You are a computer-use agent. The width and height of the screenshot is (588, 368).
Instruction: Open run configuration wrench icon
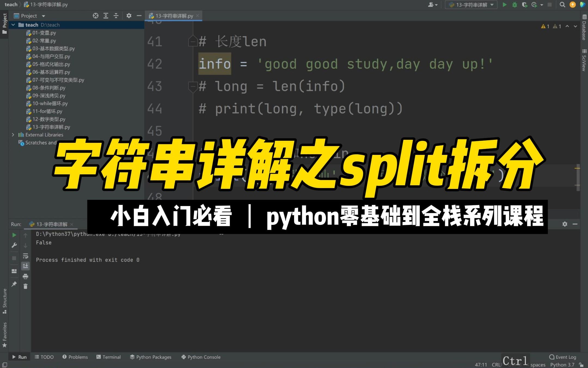click(x=14, y=245)
